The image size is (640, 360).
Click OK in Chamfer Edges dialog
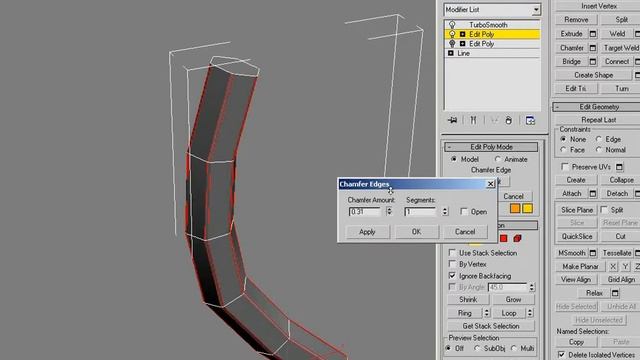pos(416,232)
